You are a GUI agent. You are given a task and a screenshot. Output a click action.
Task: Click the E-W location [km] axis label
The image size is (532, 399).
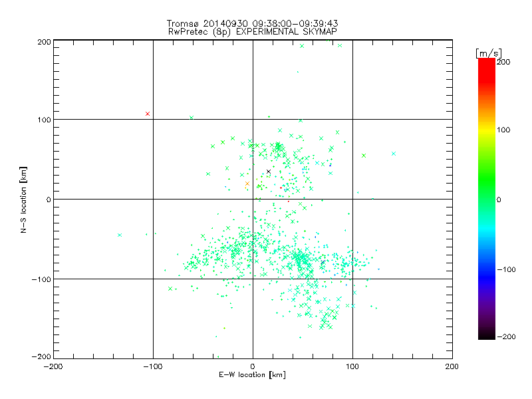click(x=252, y=375)
